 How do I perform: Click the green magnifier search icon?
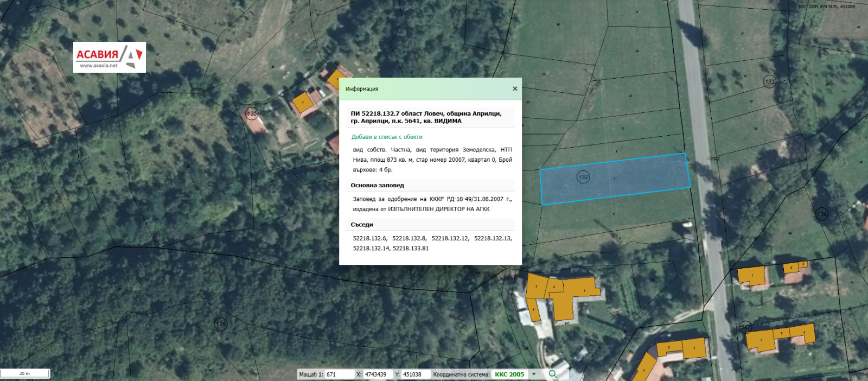click(553, 374)
